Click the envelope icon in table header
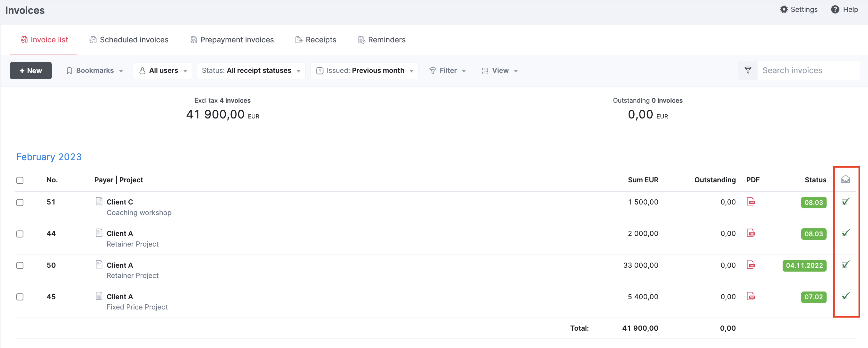This screenshot has width=868, height=348. tap(845, 179)
